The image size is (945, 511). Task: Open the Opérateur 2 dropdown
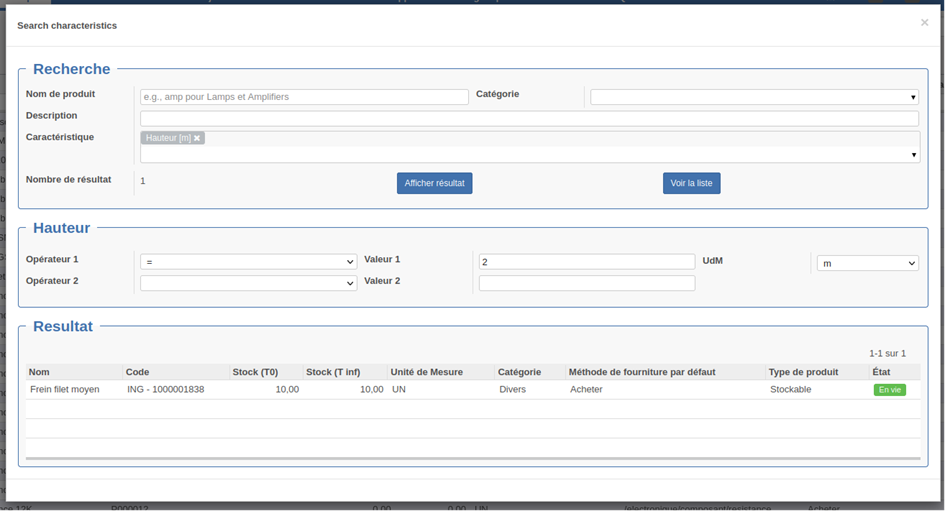pyautogui.click(x=248, y=284)
